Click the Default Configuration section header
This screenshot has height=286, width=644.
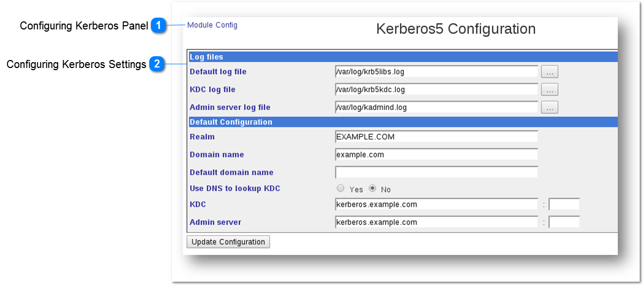coord(403,122)
